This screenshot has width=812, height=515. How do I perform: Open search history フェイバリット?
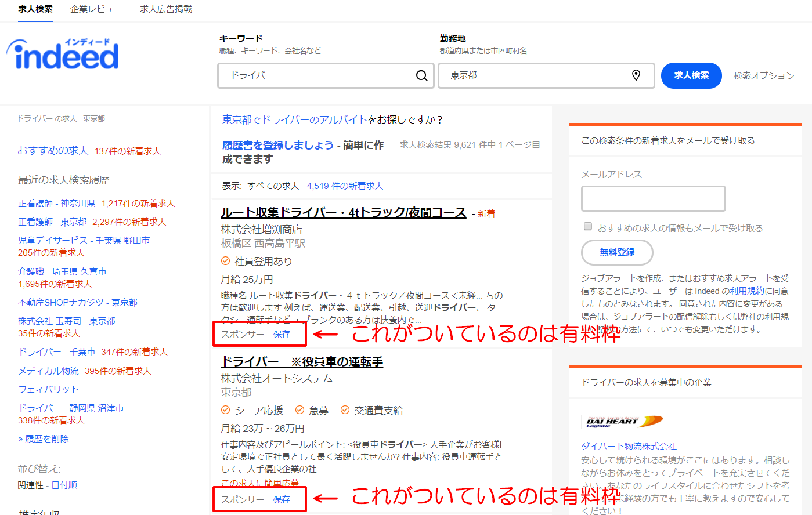pos(48,390)
